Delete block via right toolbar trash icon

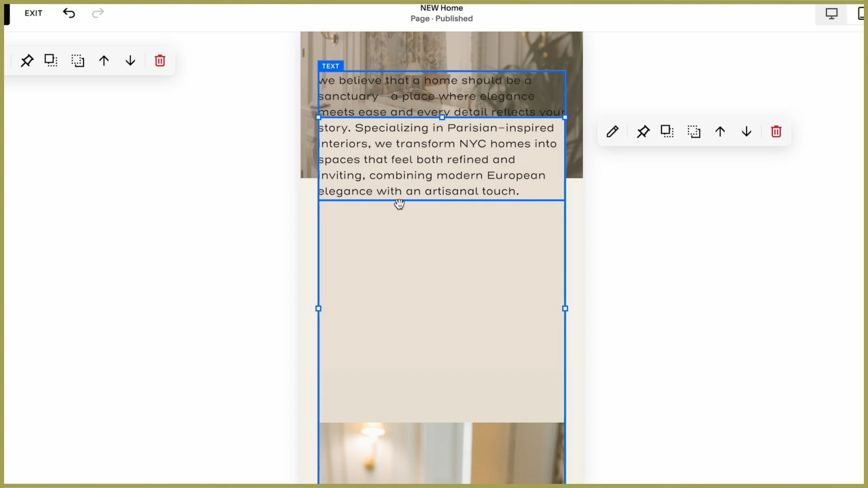[x=776, y=132]
